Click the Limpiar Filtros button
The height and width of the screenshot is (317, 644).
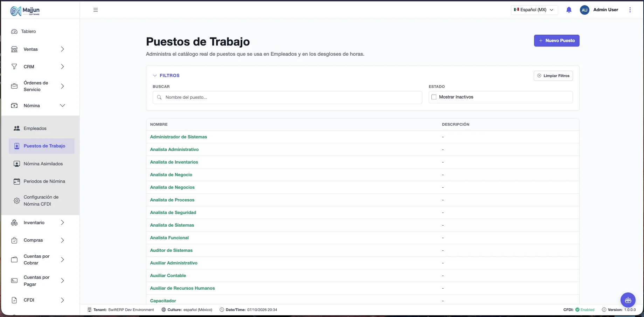tap(553, 76)
